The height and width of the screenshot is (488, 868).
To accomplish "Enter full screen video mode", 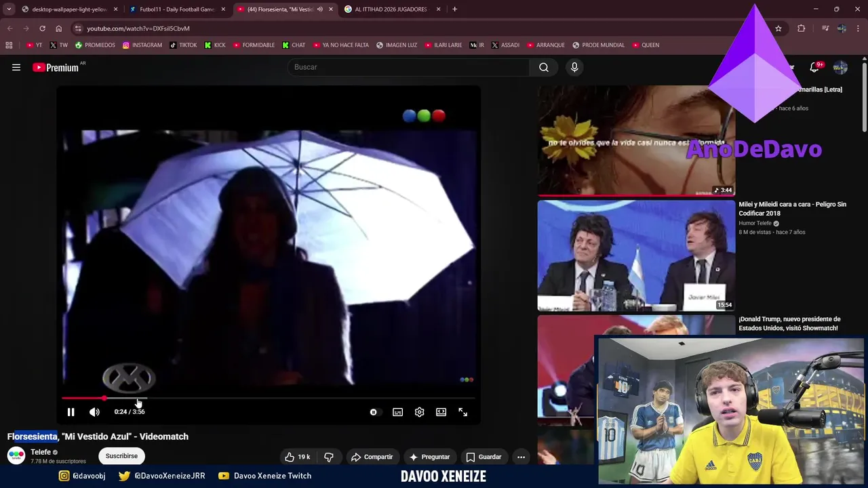I will click(x=462, y=412).
